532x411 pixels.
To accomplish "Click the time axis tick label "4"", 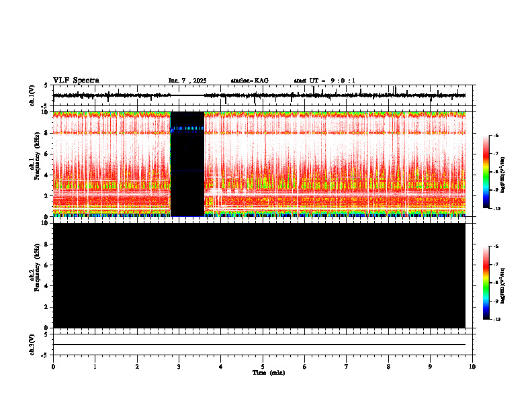I will coord(221,367).
